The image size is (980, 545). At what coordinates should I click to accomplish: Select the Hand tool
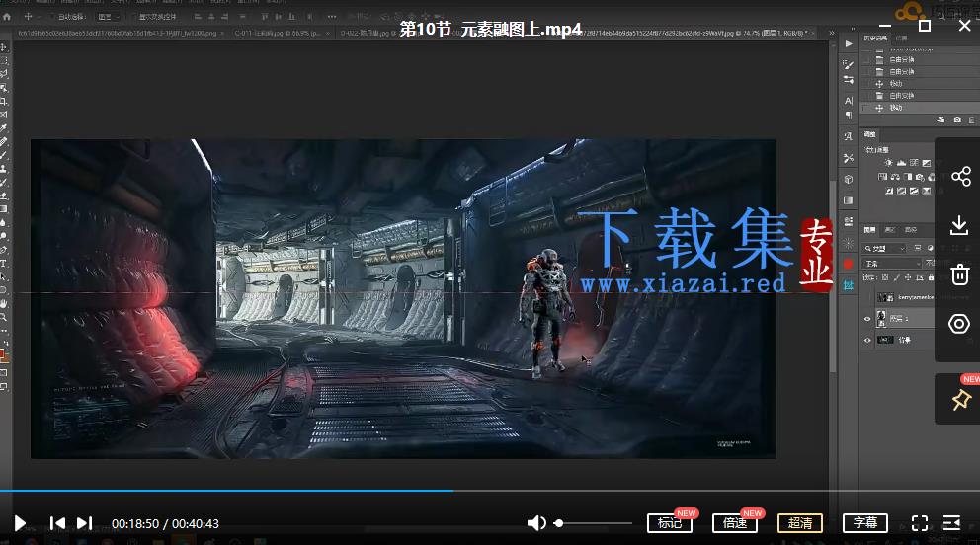coord(4,303)
